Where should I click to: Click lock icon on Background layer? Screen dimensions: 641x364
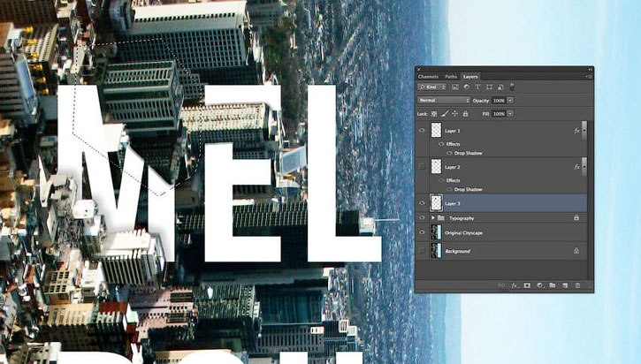[576, 251]
